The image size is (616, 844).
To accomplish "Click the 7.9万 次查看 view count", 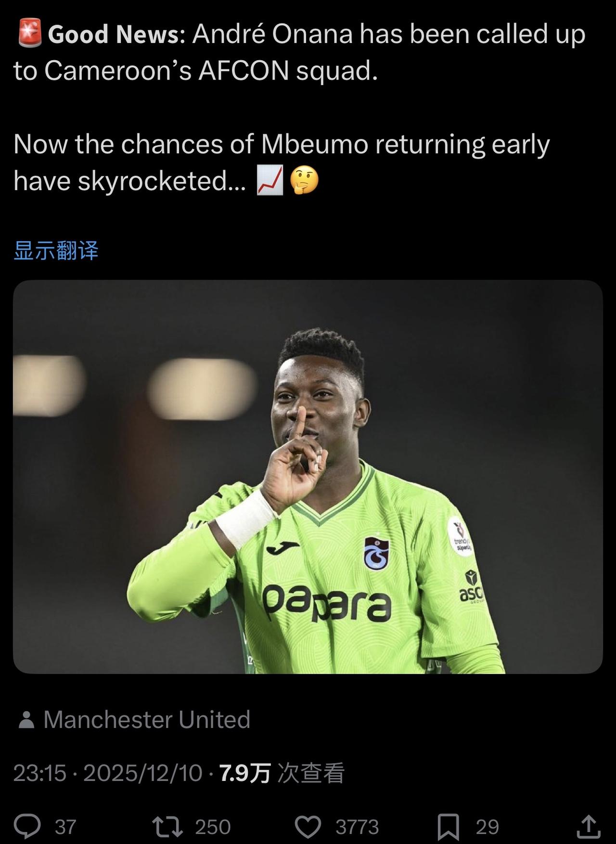I will point(282,773).
